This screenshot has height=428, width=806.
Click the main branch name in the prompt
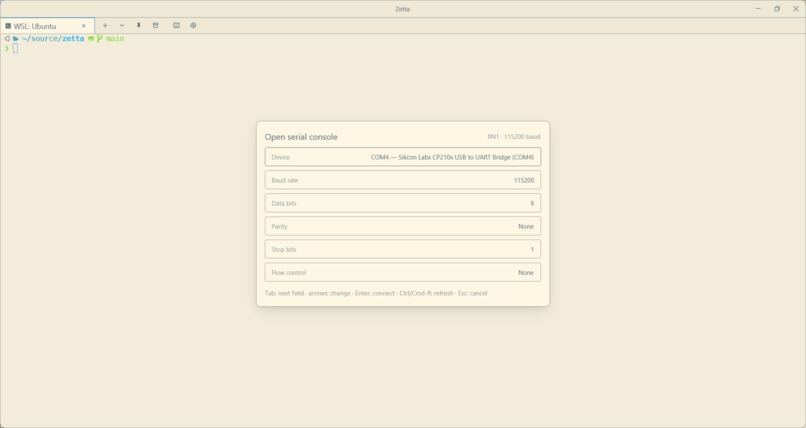115,39
